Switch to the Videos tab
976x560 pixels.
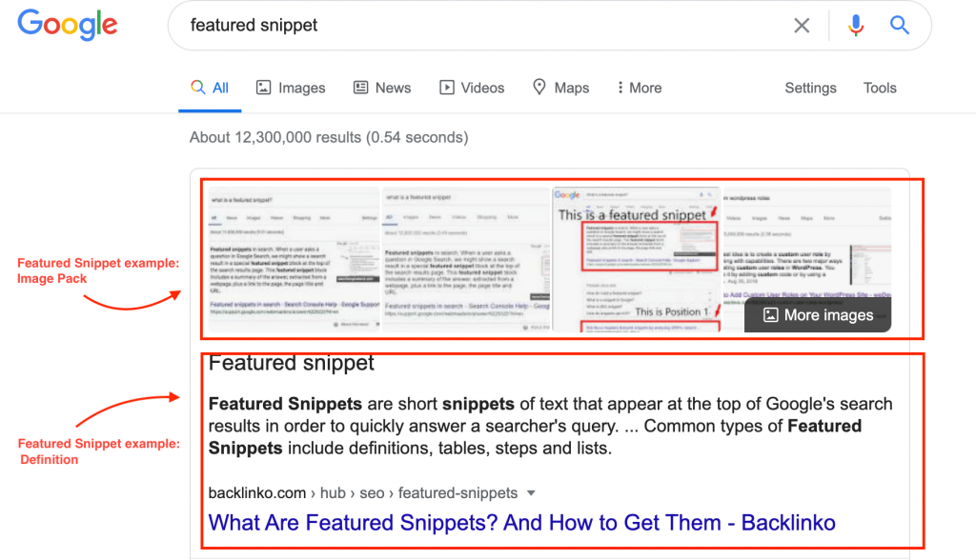click(x=472, y=88)
